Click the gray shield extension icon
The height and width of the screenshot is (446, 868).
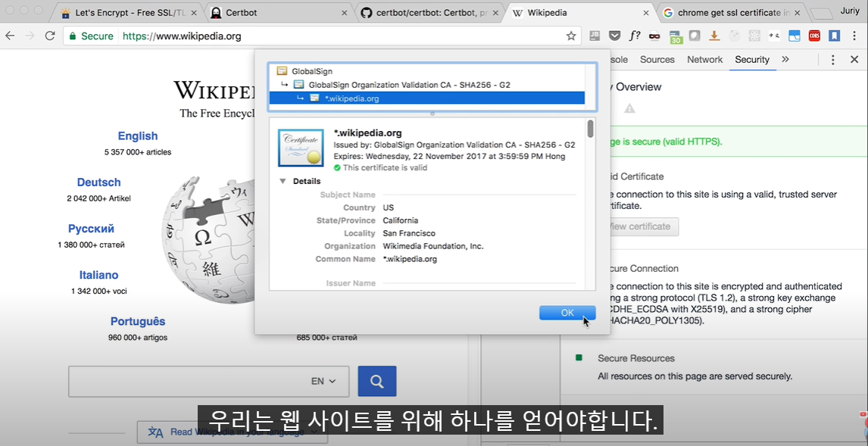pyautogui.click(x=695, y=36)
